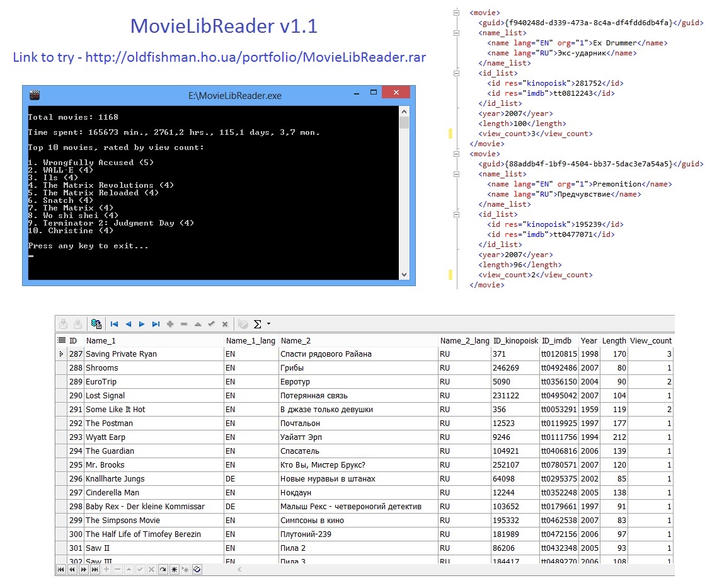Click the database copy icon in toolbar
Image resolution: width=717 pixels, height=588 pixels.
(96, 324)
